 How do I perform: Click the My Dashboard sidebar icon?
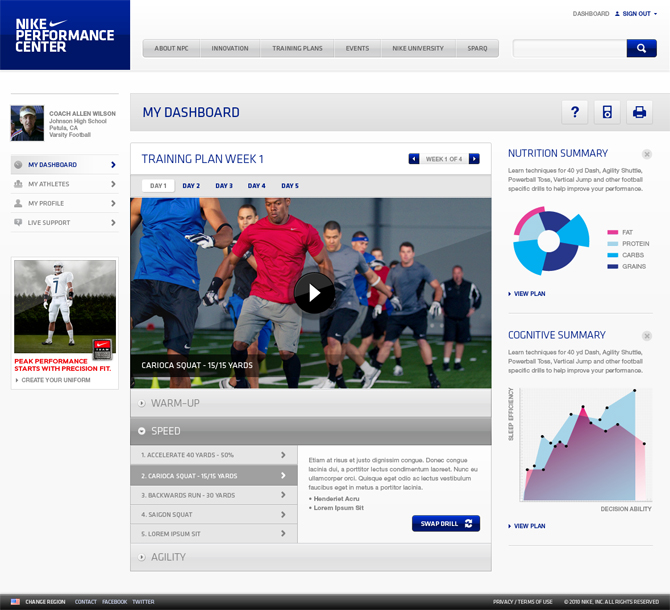[18, 164]
